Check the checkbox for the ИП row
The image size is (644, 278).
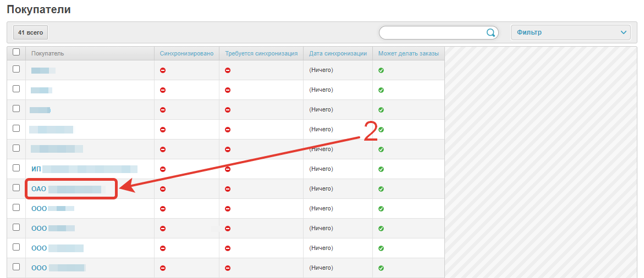coord(16,168)
